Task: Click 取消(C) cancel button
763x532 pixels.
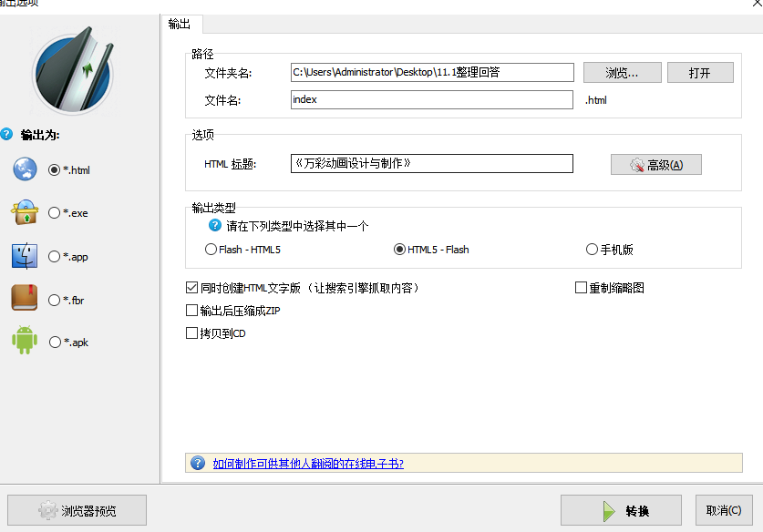Action: [x=724, y=511]
